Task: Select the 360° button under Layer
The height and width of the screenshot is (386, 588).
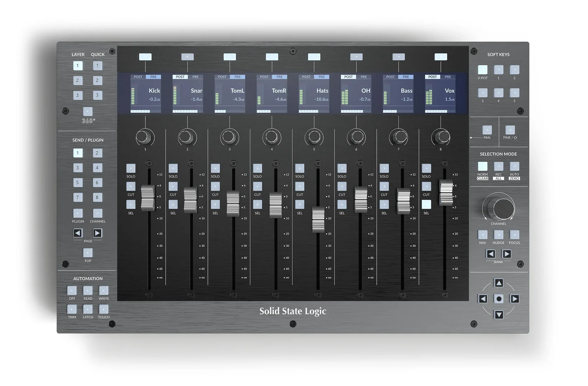Action: pyautogui.click(x=88, y=112)
